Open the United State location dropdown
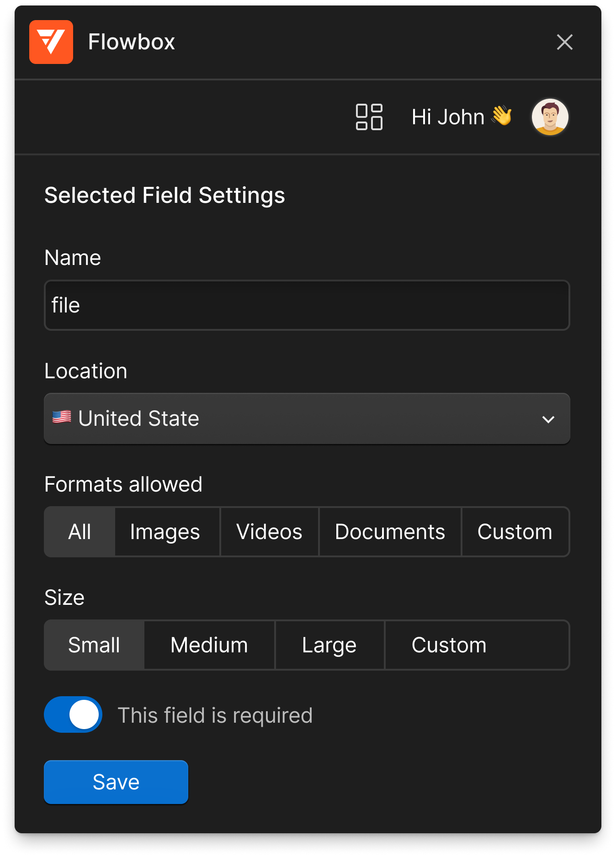Image resolution: width=616 pixels, height=857 pixels. [292, 418]
